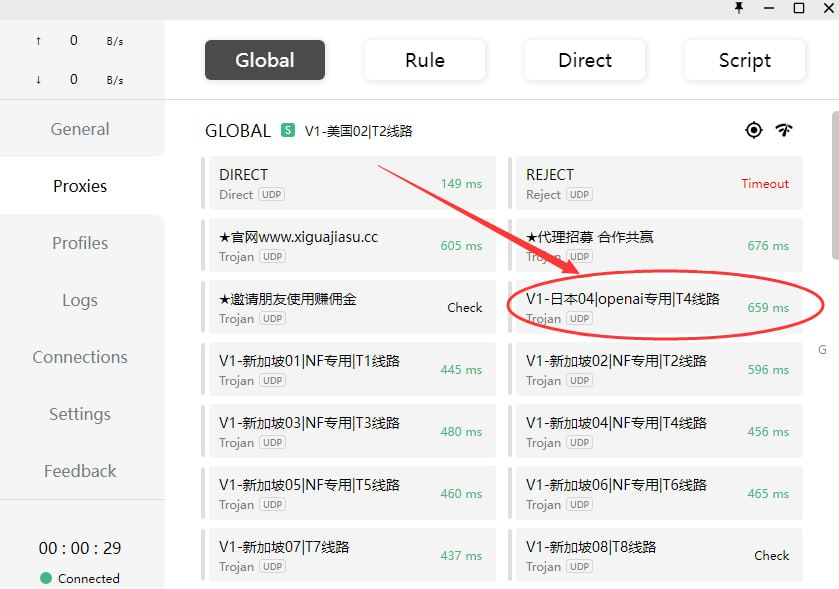Click the 149 ms latency on DIRECT

461,183
